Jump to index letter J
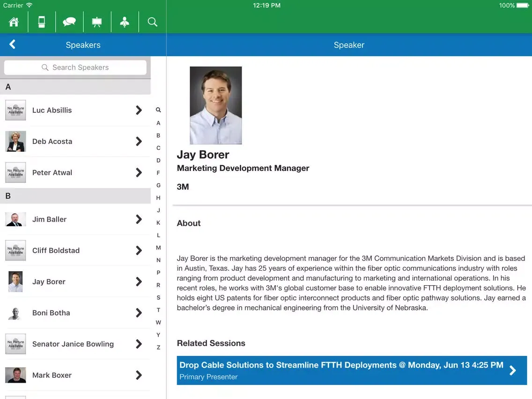The width and height of the screenshot is (532, 399). pos(158,210)
